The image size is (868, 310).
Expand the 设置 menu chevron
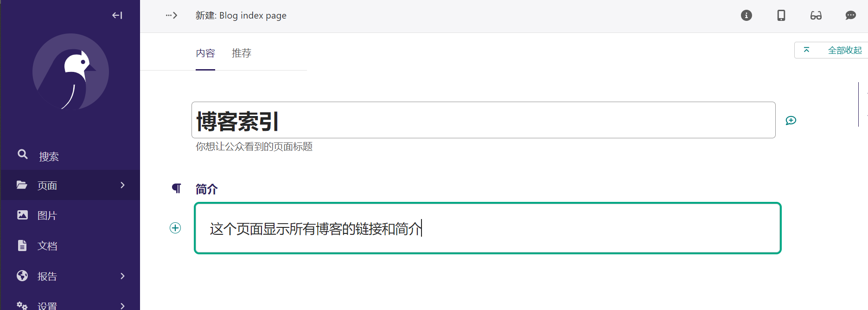122,306
